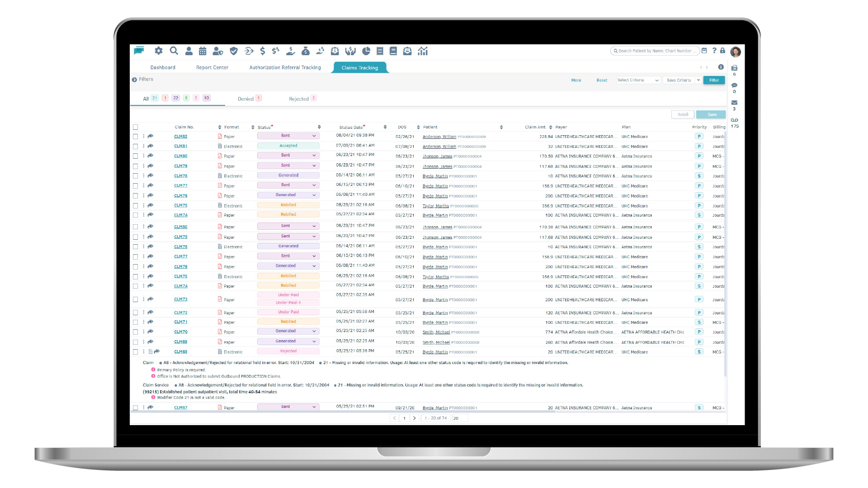Viewport: 868px width, 488px height.
Task: Open the Select Criteria dropdown
Action: (637, 80)
